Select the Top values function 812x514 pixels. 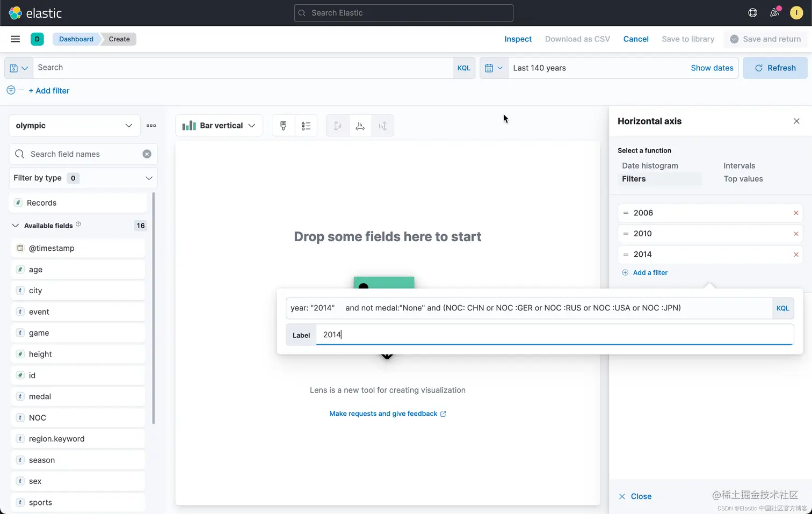click(x=743, y=179)
